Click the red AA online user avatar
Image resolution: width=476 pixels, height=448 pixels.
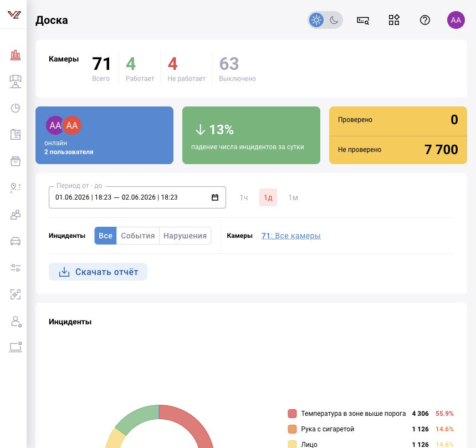pyautogui.click(x=72, y=125)
